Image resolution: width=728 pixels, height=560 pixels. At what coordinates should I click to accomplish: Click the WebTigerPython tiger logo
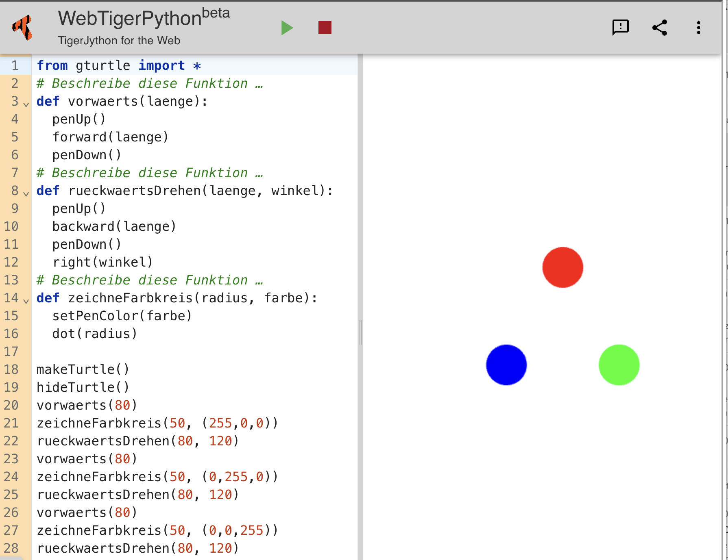point(23,28)
